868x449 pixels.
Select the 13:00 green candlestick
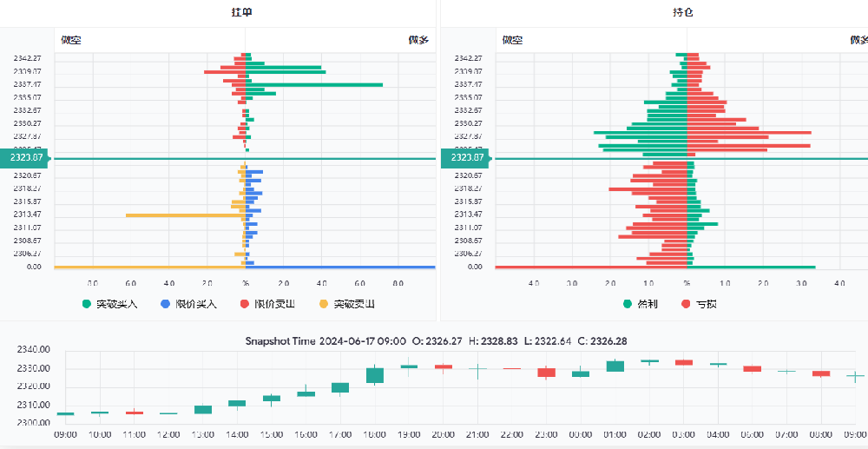point(202,410)
